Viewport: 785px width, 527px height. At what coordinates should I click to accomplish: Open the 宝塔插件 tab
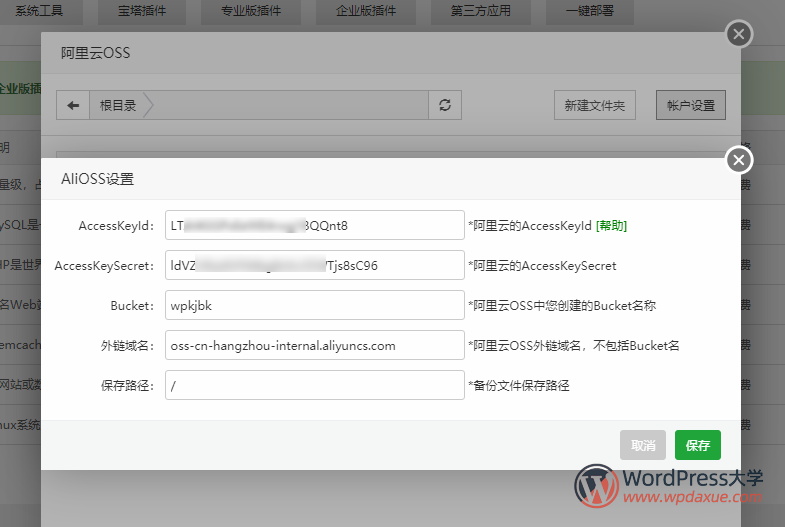142,11
